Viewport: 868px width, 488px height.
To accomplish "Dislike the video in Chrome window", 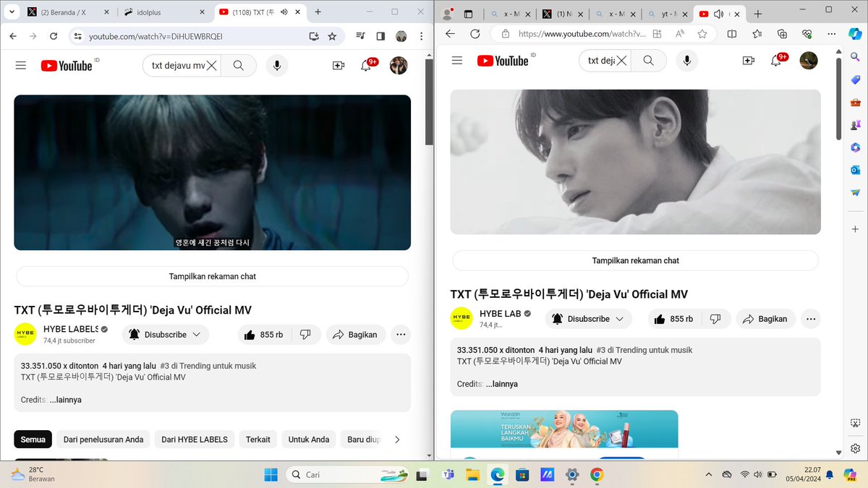I will (x=305, y=335).
